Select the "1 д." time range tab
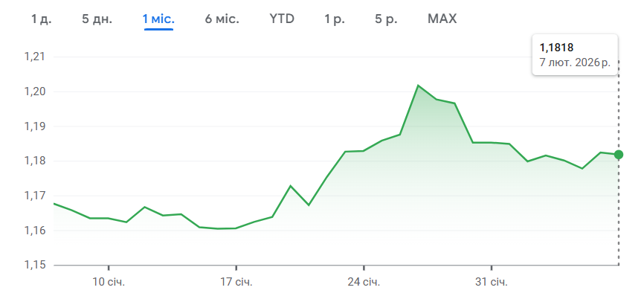This screenshot has height=299, width=644. click(x=41, y=19)
